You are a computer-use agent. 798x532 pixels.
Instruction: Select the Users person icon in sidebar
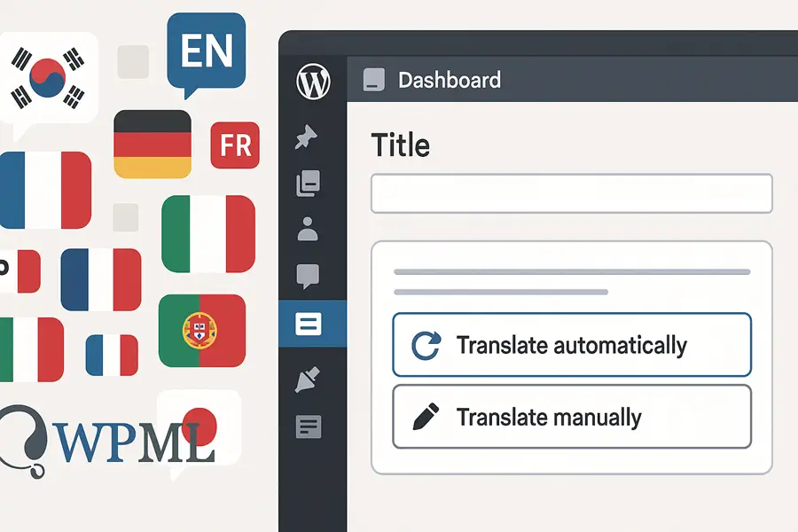point(308,229)
